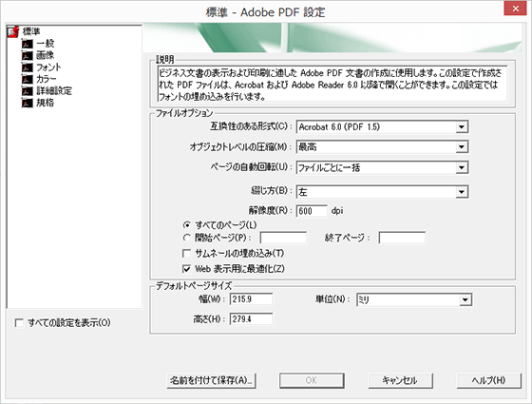Select the 開始ページ radio button
This screenshot has height=404, width=532.
(186, 238)
